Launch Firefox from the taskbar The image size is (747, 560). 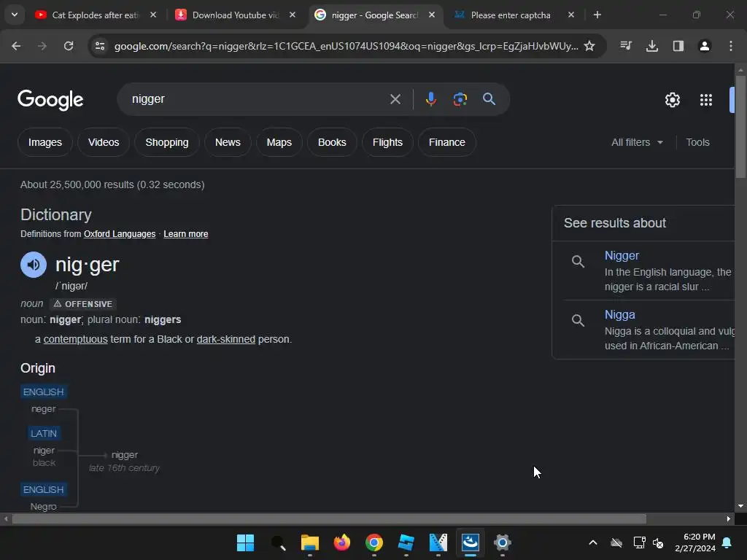[x=342, y=542]
